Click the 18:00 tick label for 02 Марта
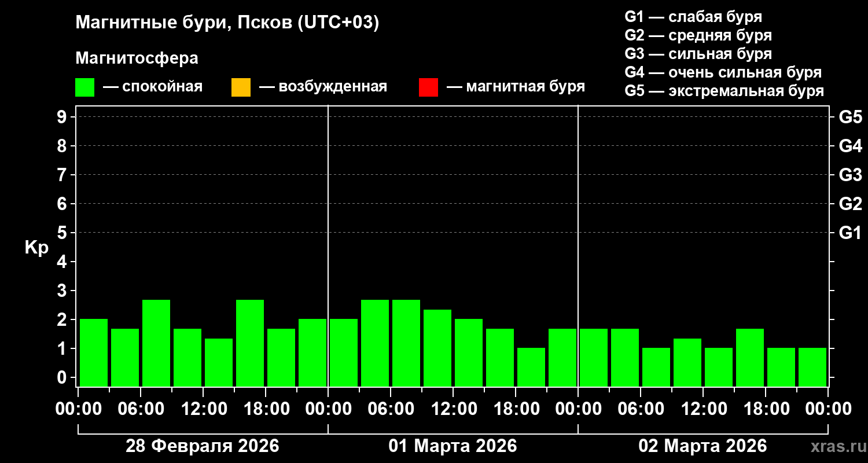 coord(766,409)
